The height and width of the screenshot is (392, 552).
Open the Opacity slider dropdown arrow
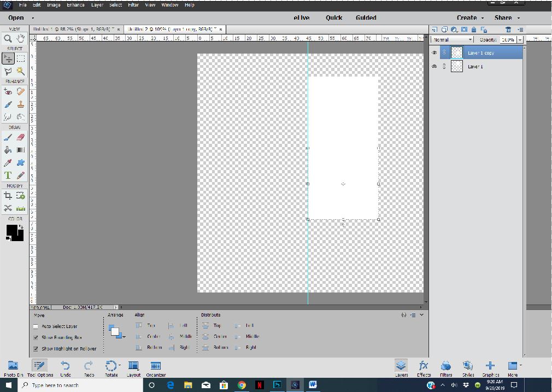point(520,40)
